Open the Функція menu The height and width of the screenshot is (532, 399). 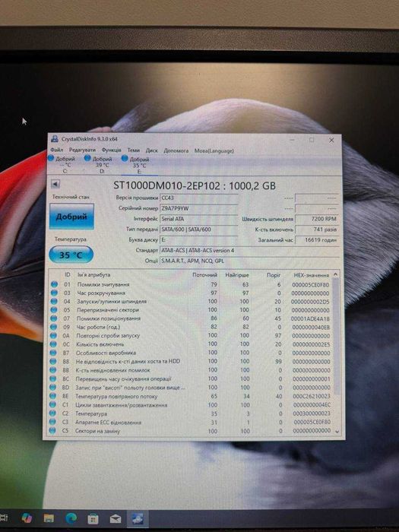[x=111, y=150]
